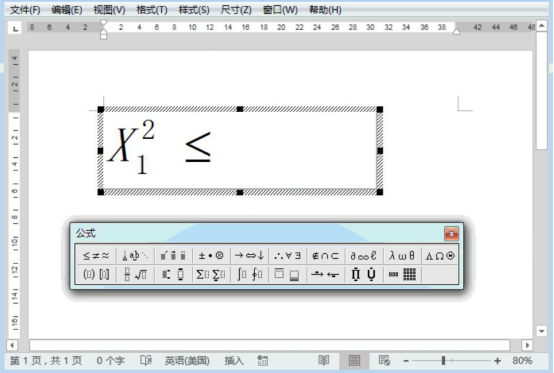Click the zoom slider handle

tap(443, 361)
